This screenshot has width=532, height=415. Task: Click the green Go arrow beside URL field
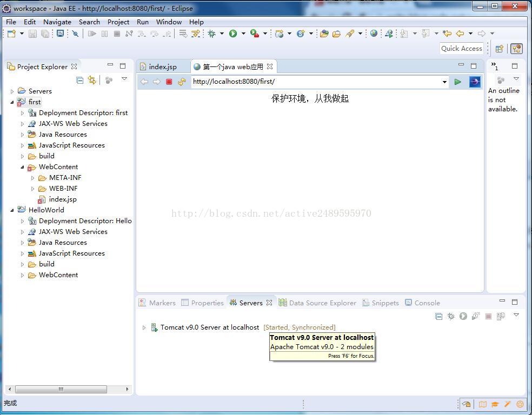(458, 82)
